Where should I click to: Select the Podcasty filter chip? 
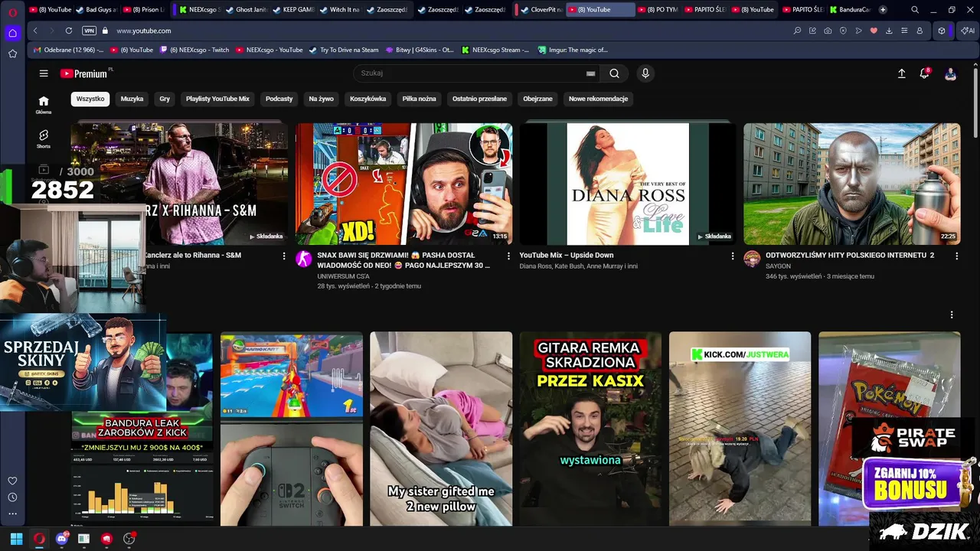(279, 99)
